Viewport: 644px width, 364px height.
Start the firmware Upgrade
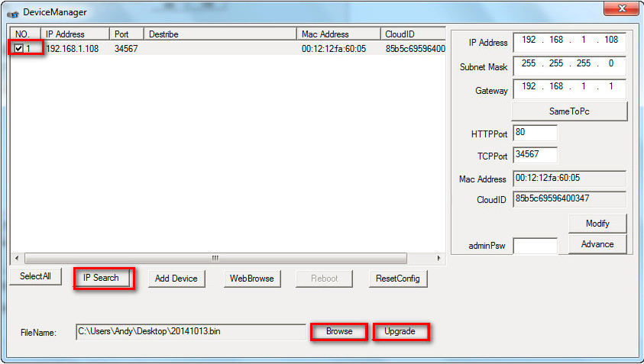coord(400,331)
